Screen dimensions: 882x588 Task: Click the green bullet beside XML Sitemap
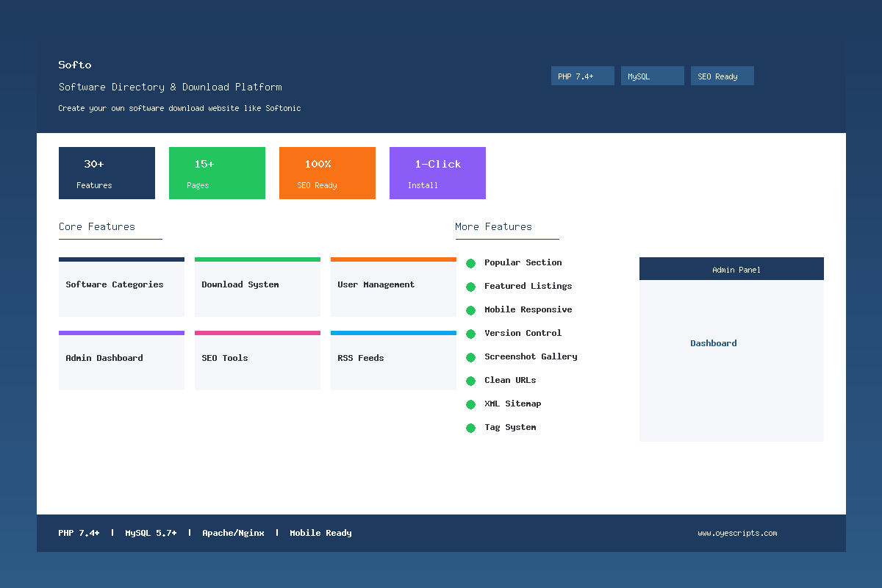pyautogui.click(x=470, y=404)
